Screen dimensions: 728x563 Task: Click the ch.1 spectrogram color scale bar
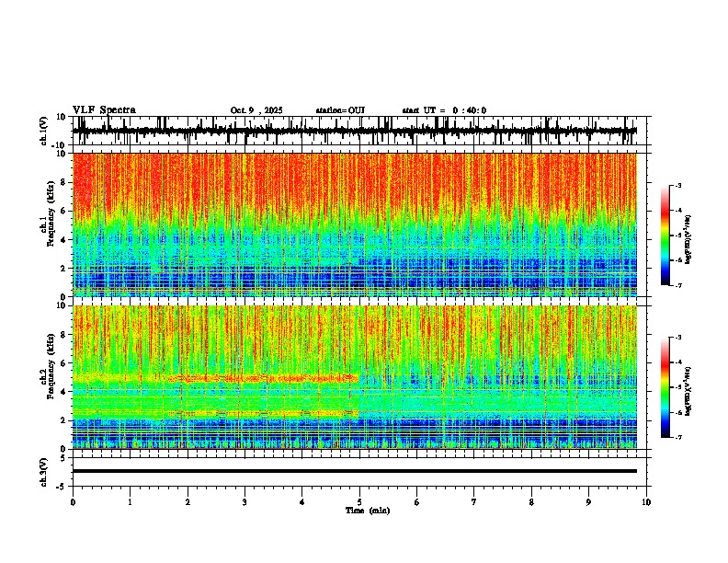[x=665, y=236]
